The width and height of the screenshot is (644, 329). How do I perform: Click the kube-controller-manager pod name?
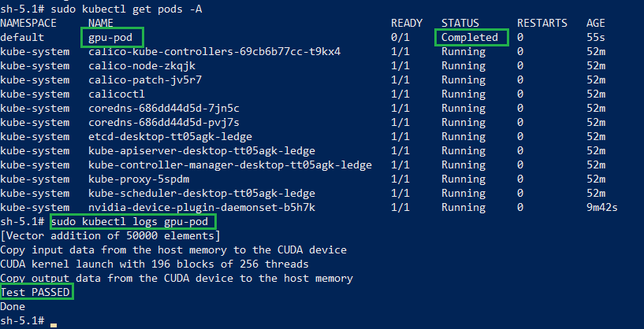point(230,164)
